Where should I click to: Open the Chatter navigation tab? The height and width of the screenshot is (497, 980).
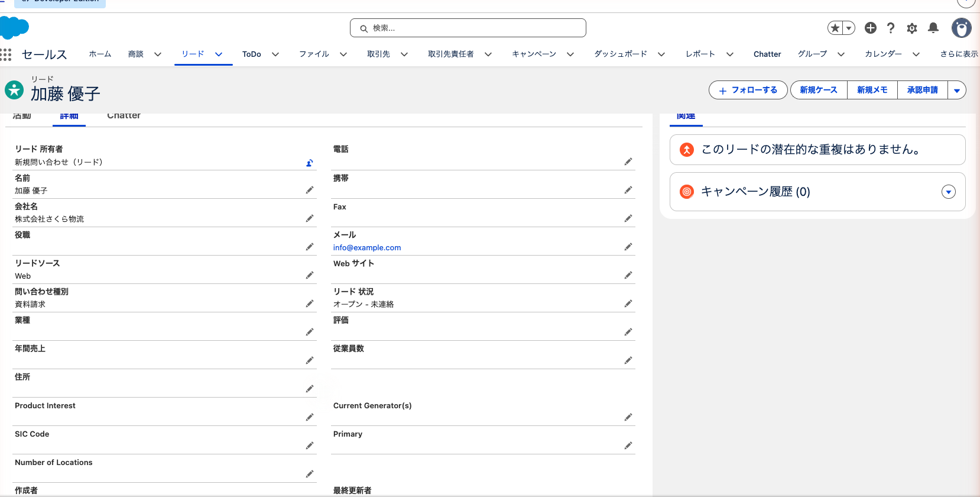(x=767, y=54)
